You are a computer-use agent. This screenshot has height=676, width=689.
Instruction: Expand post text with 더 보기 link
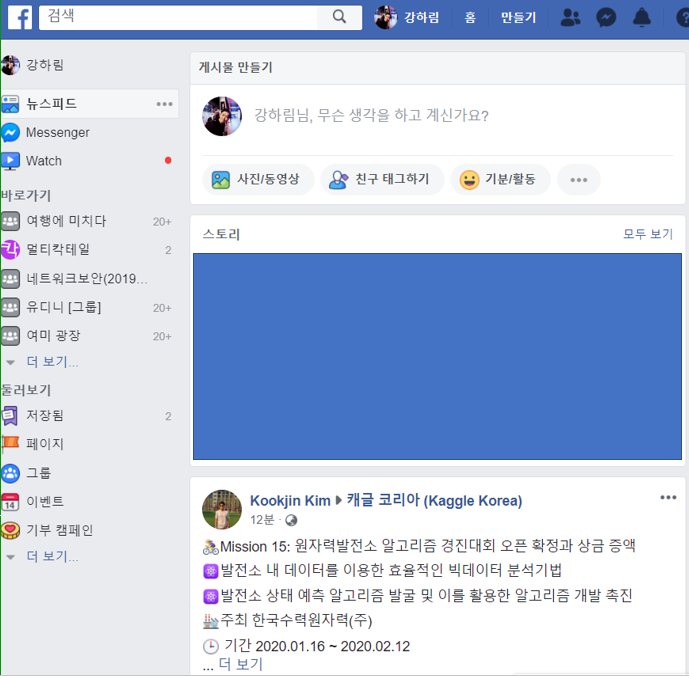[x=240, y=664]
